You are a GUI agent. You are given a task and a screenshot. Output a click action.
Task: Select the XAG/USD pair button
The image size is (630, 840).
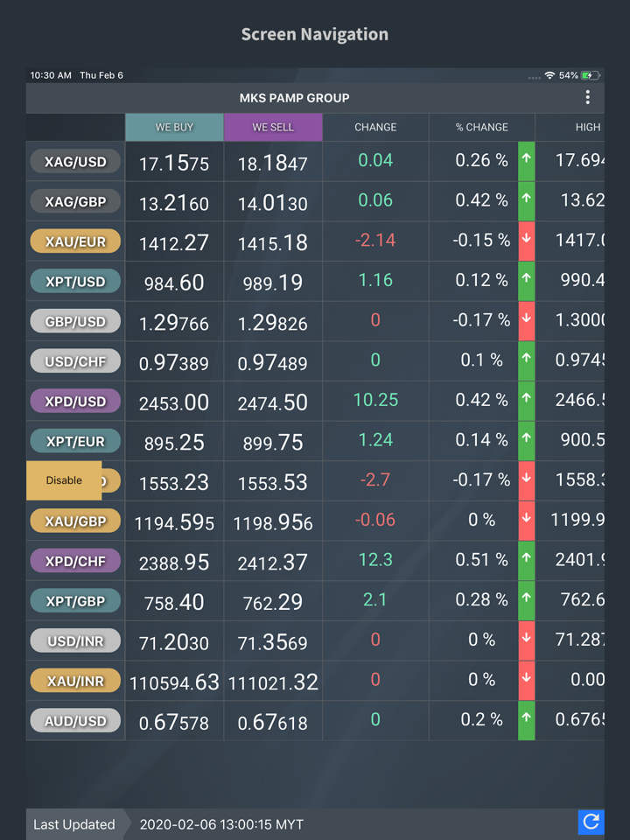click(x=75, y=161)
